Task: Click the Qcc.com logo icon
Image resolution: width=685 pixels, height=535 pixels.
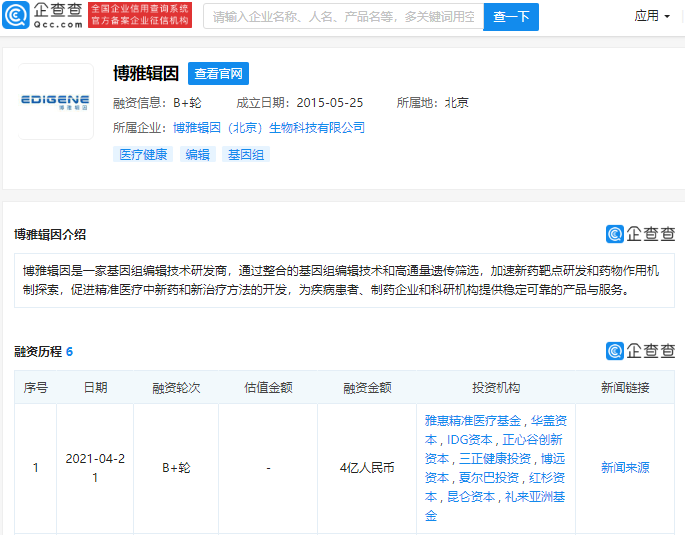Action: point(15,15)
